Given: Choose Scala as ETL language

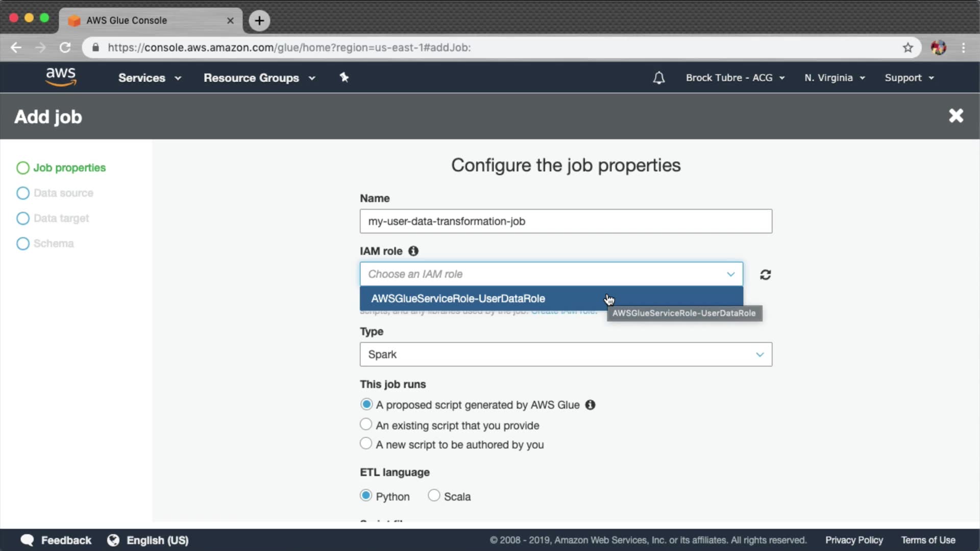Looking at the screenshot, I should pos(434,495).
